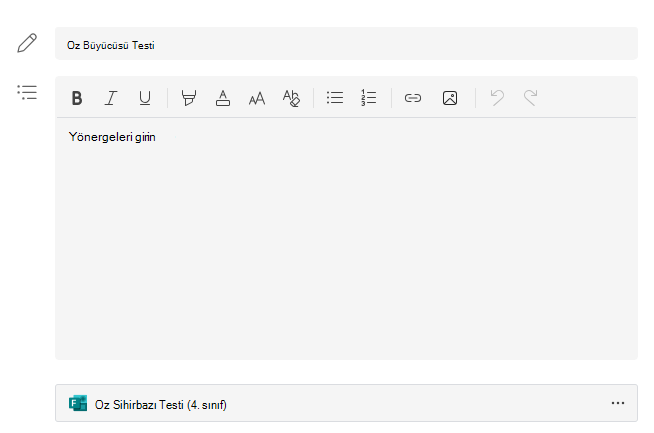Screen dimensions: 654x433
Task: Insert a bulleted list
Action: (x=335, y=98)
